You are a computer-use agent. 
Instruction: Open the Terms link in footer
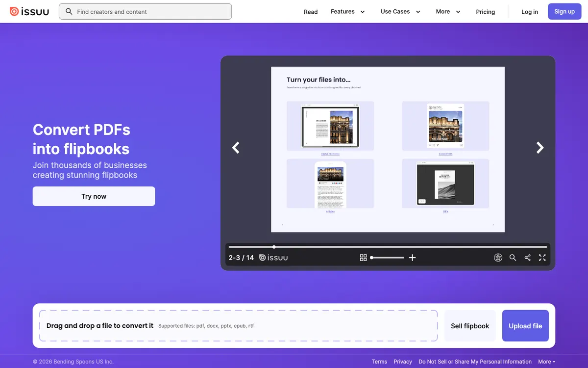click(379, 362)
